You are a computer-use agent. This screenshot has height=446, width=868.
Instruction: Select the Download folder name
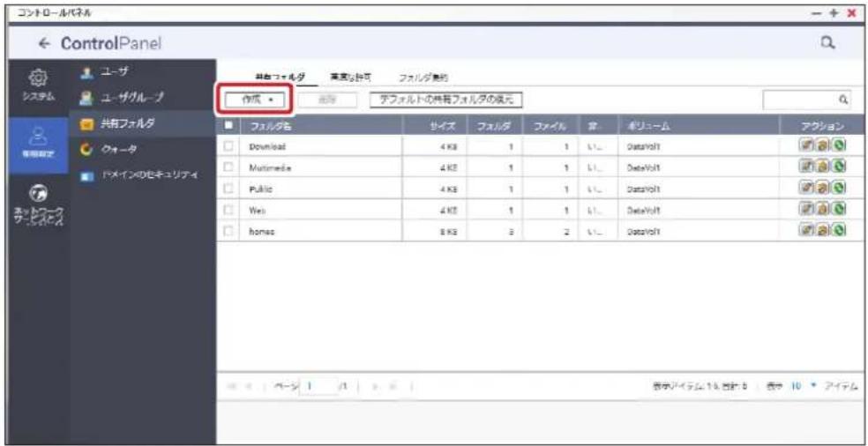point(267,146)
